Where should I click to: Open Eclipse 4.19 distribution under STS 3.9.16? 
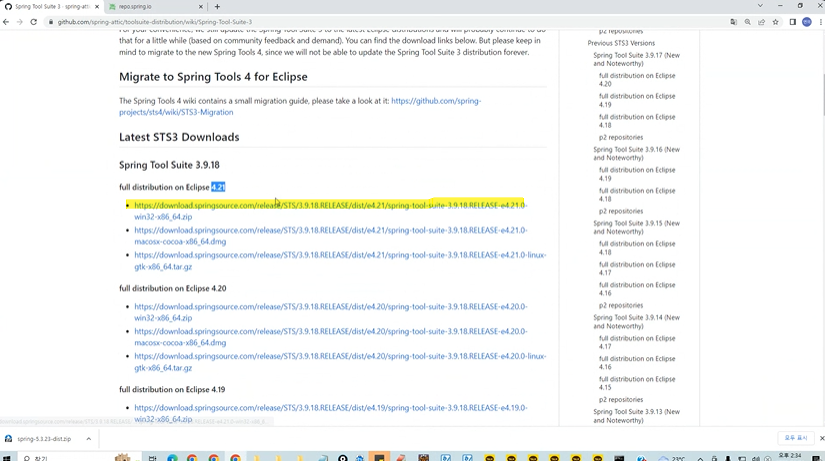point(637,174)
